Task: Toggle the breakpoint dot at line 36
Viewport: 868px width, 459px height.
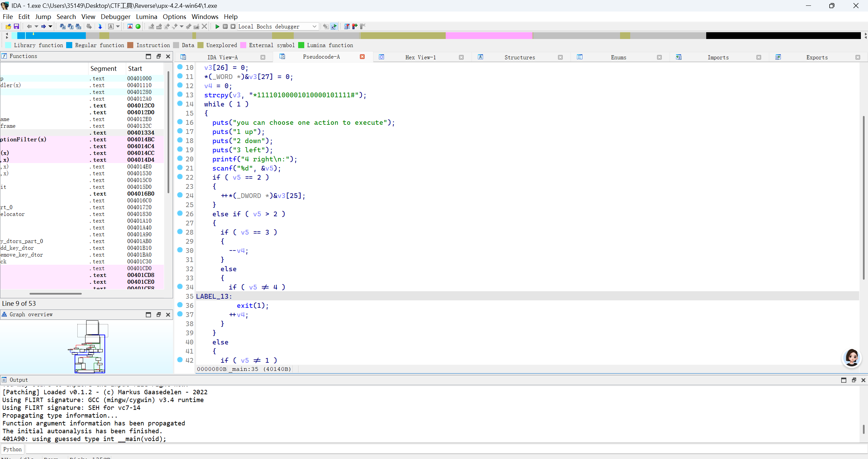Action: tap(180, 305)
